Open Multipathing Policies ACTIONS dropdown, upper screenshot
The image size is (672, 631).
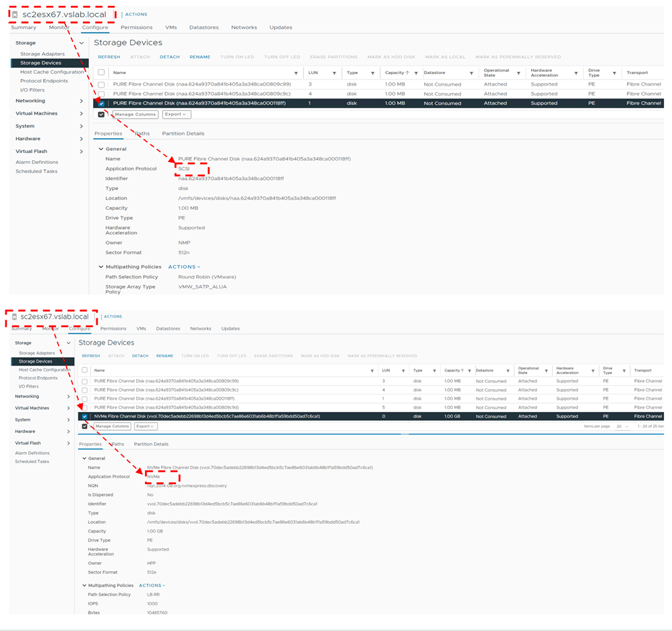coord(184,267)
